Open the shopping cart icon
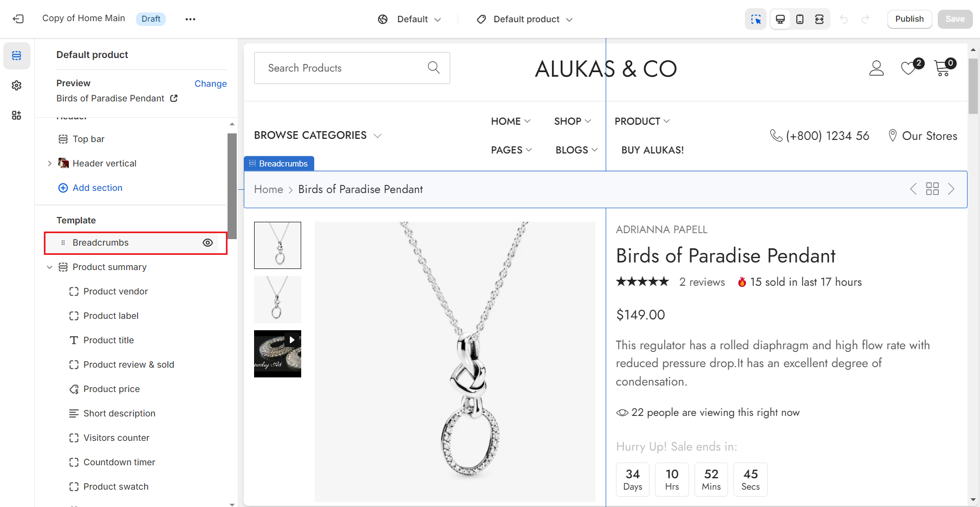The width and height of the screenshot is (980, 507). pyautogui.click(x=943, y=68)
